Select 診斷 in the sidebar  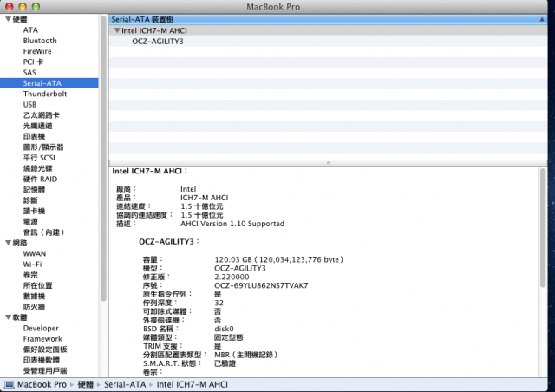click(30, 200)
